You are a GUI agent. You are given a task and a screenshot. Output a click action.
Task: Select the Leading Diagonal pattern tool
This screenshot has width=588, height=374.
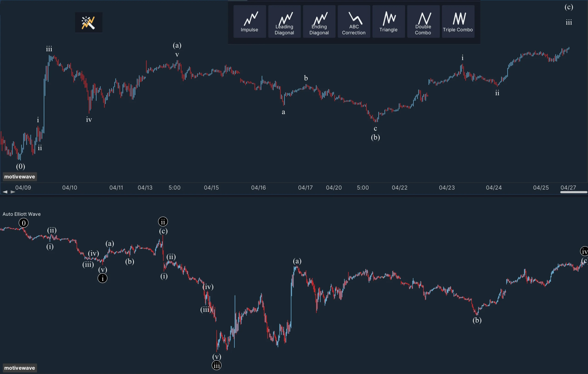pyautogui.click(x=284, y=22)
